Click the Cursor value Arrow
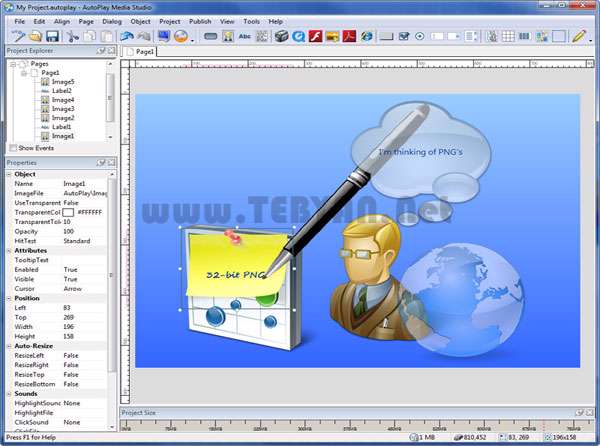 (x=73, y=289)
